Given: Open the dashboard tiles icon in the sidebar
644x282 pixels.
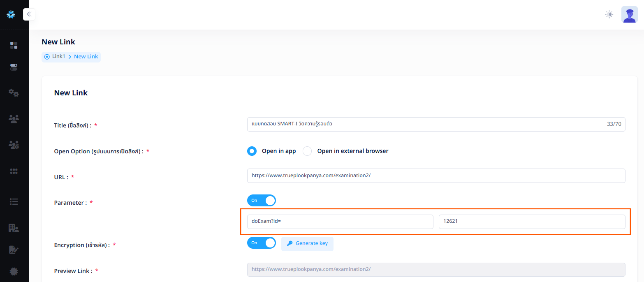Looking at the screenshot, I should point(14,45).
